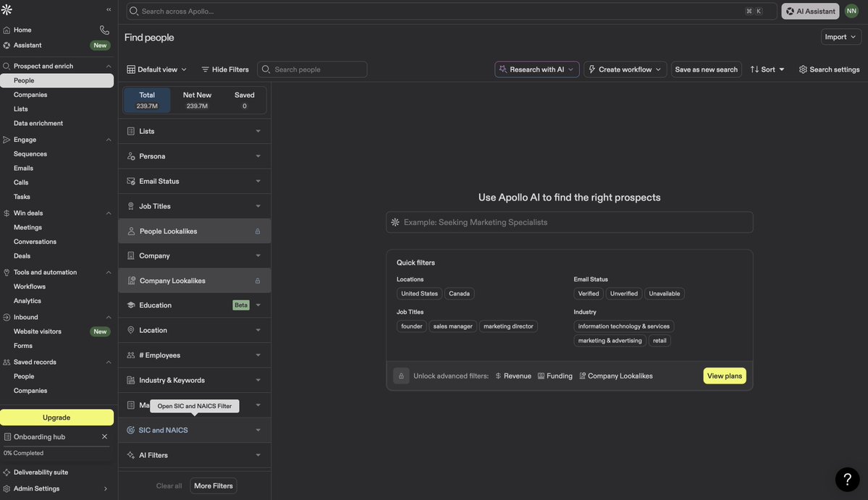The height and width of the screenshot is (500, 868).
Task: Click the View plans button
Action: (724, 376)
